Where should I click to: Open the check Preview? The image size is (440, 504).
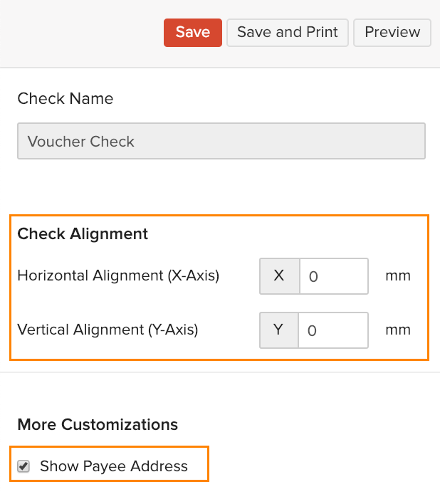tap(392, 33)
